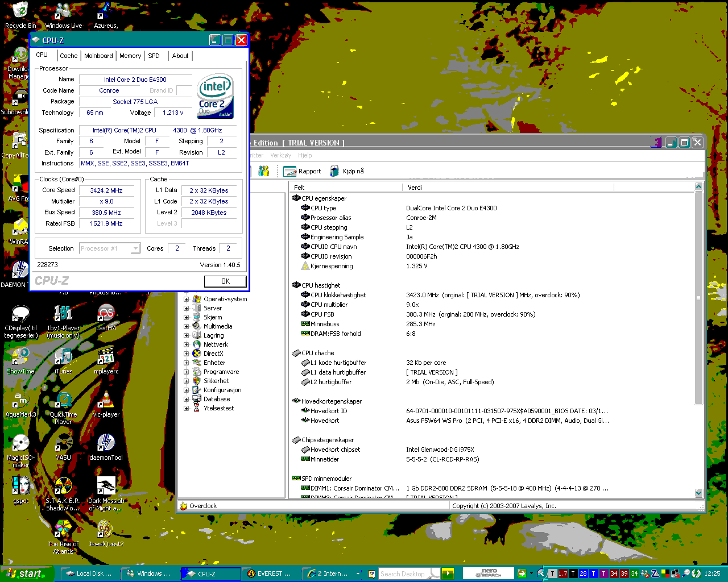The height and width of the screenshot is (582, 728).
Task: Open the Memory tab in CPU-Z
Action: pyautogui.click(x=130, y=56)
